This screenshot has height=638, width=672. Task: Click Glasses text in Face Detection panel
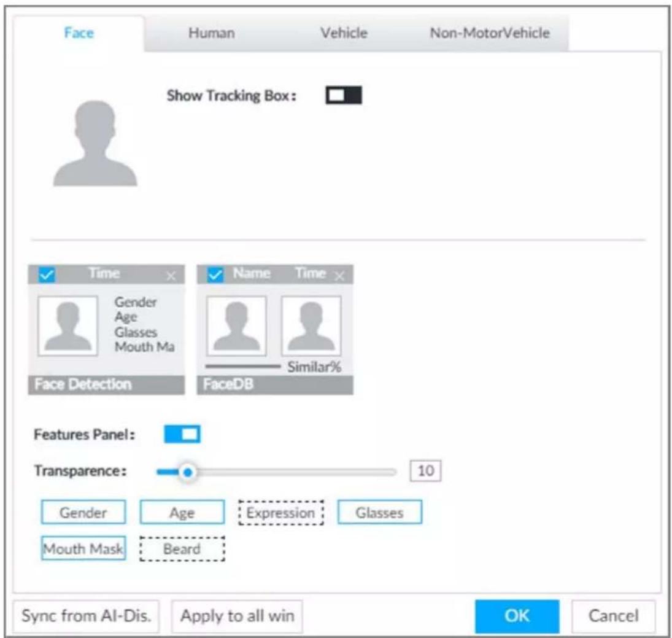click(136, 332)
